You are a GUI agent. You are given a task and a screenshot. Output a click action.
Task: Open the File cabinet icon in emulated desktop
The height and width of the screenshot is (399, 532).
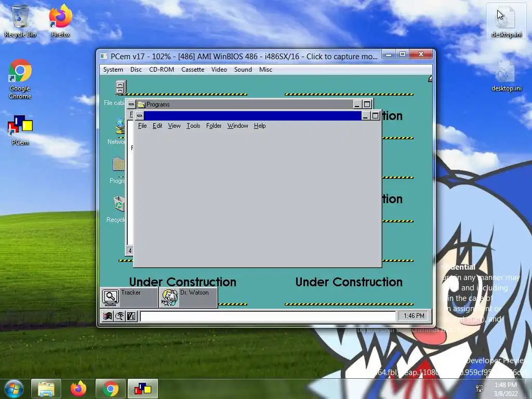click(x=119, y=87)
